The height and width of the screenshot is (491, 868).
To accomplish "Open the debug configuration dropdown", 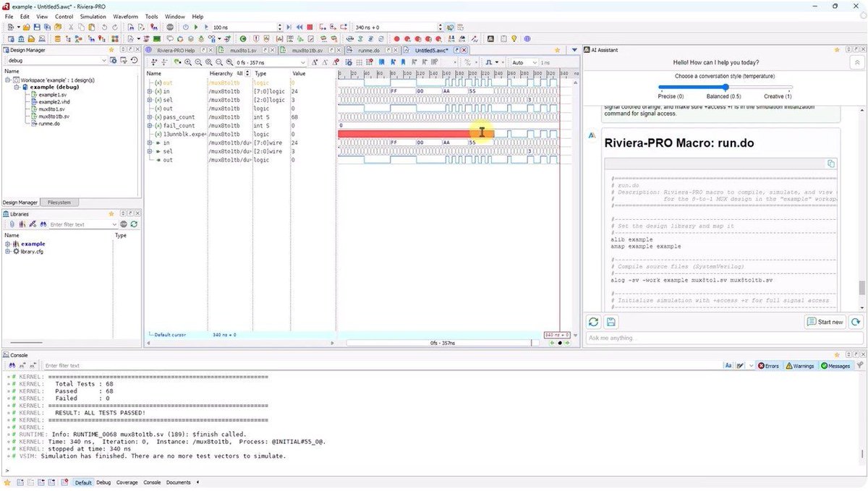I will coord(103,60).
